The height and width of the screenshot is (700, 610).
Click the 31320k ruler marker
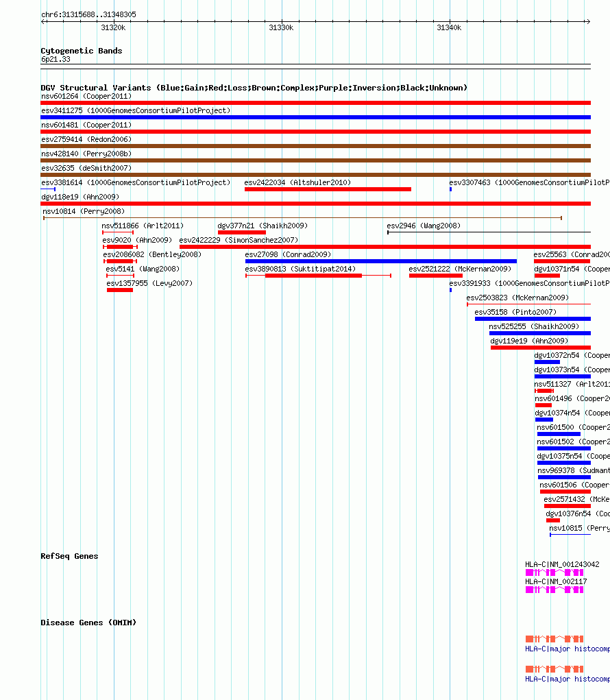(113, 27)
